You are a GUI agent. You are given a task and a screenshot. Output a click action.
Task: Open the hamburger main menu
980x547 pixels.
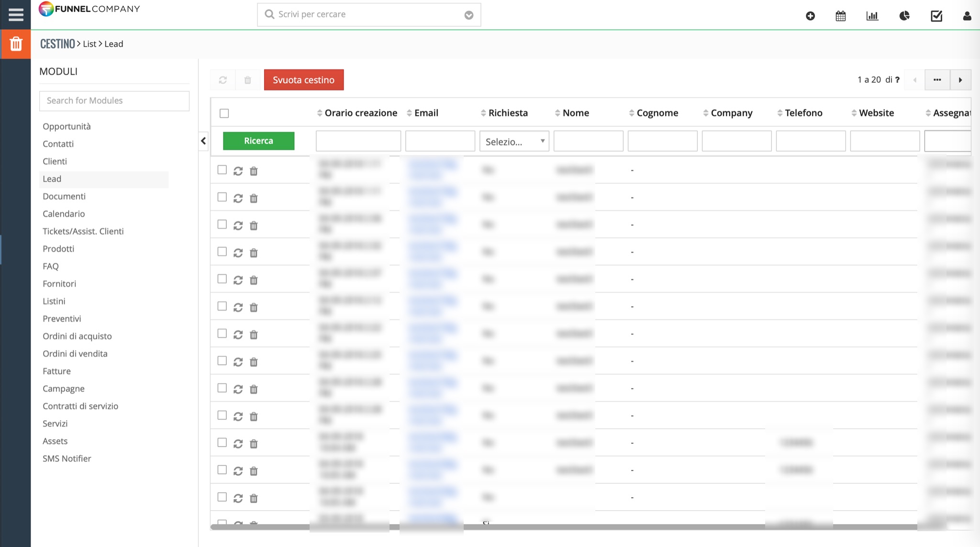[x=16, y=15]
